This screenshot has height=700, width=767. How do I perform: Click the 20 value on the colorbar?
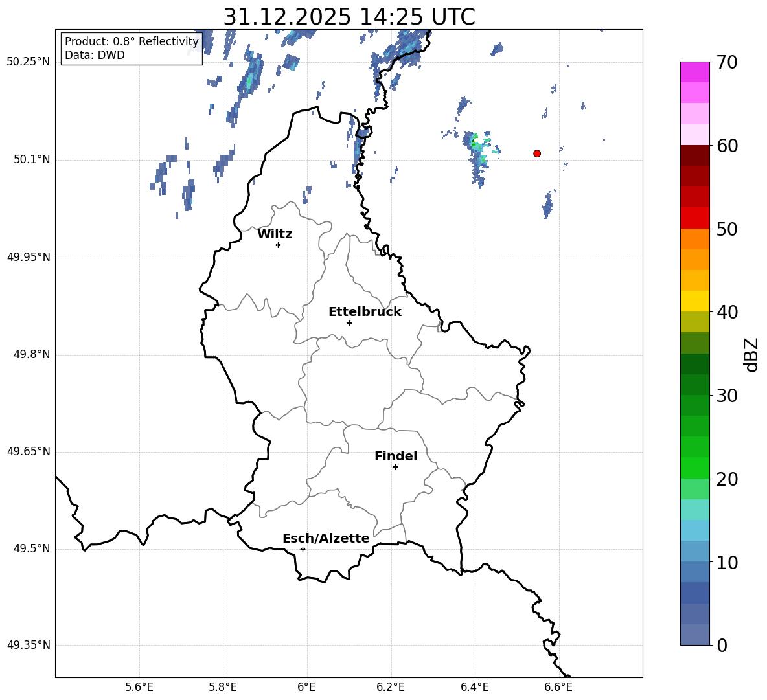pos(727,479)
